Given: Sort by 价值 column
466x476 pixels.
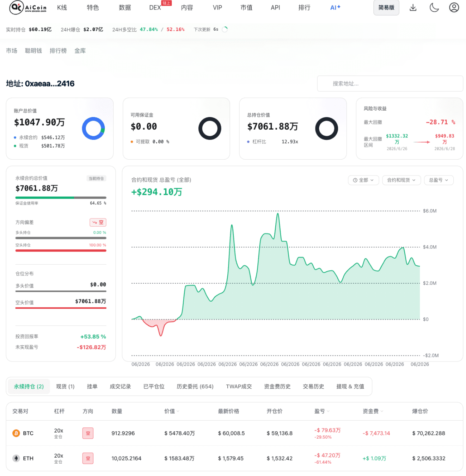Looking at the screenshot, I should point(172,411).
